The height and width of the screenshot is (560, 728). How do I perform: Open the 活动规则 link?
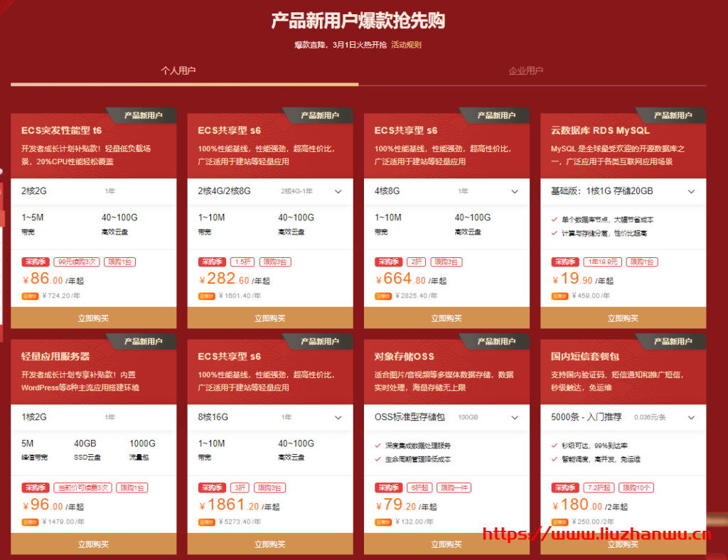pos(406,44)
